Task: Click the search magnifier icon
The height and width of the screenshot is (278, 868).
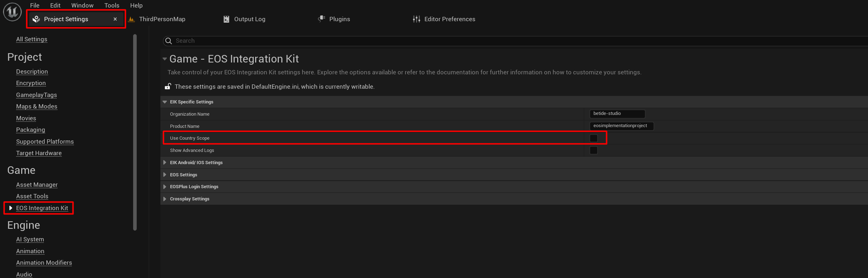Action: click(x=169, y=41)
